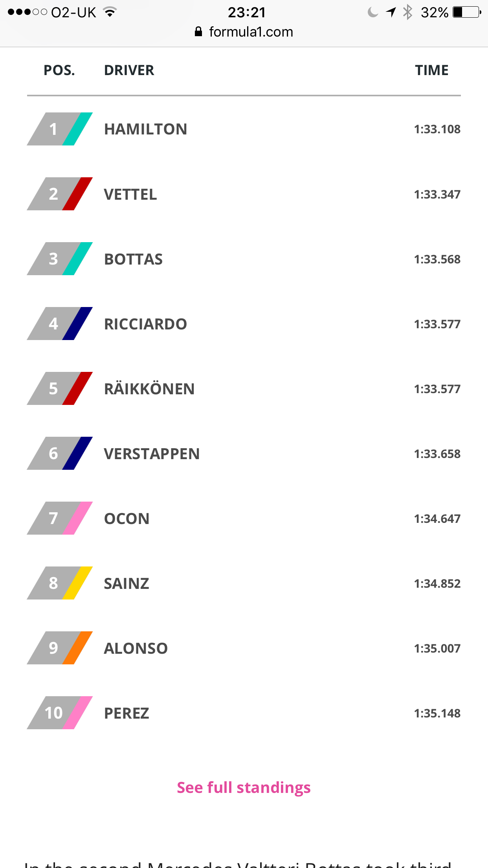Open the See full standings link
Viewport: 488px width, 868px height.
tap(244, 787)
